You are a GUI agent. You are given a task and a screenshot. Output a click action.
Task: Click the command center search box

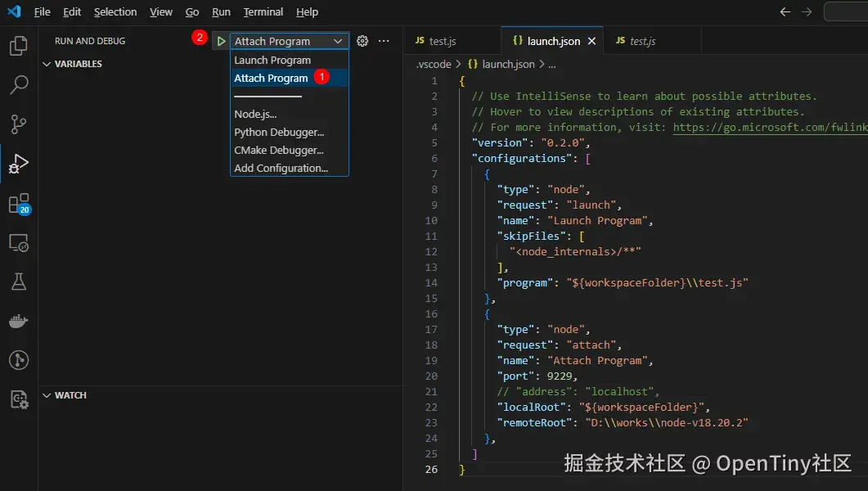(x=846, y=11)
